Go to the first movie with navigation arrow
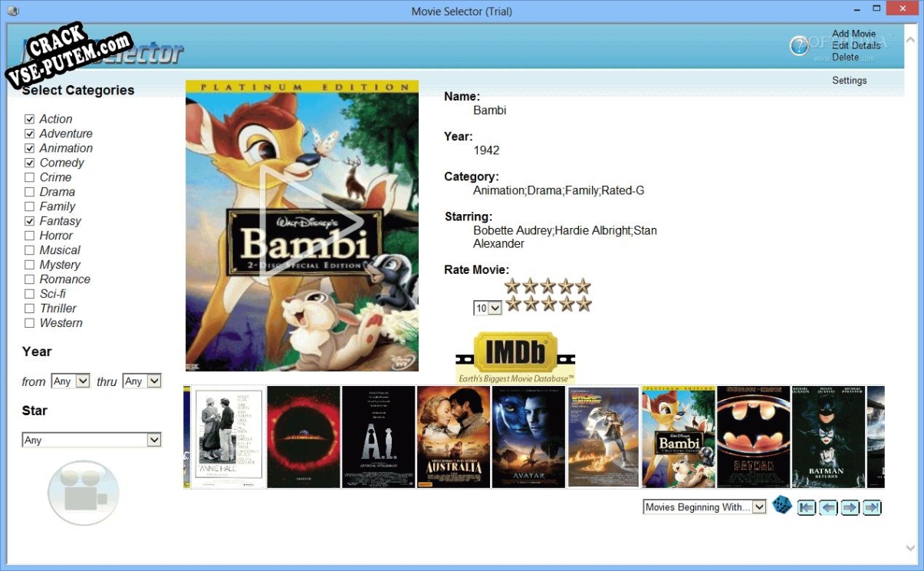Screen dimensions: 924x571 [806, 507]
